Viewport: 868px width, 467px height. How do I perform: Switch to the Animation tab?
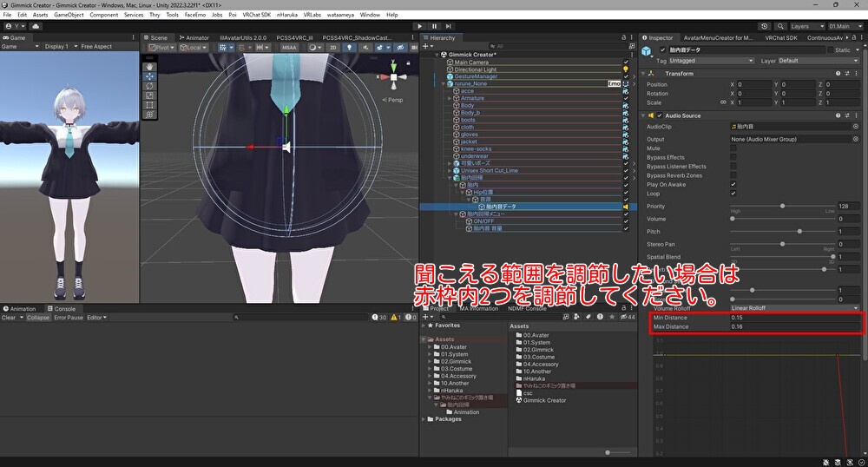(x=19, y=309)
